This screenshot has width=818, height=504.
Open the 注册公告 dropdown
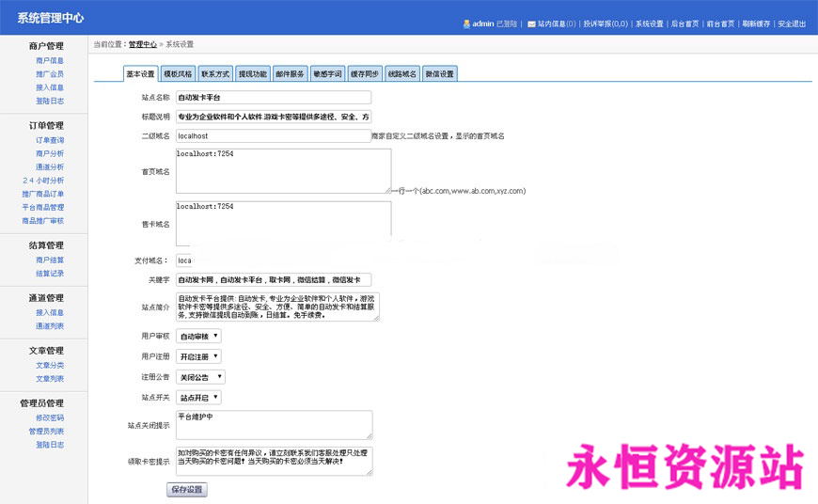point(198,377)
